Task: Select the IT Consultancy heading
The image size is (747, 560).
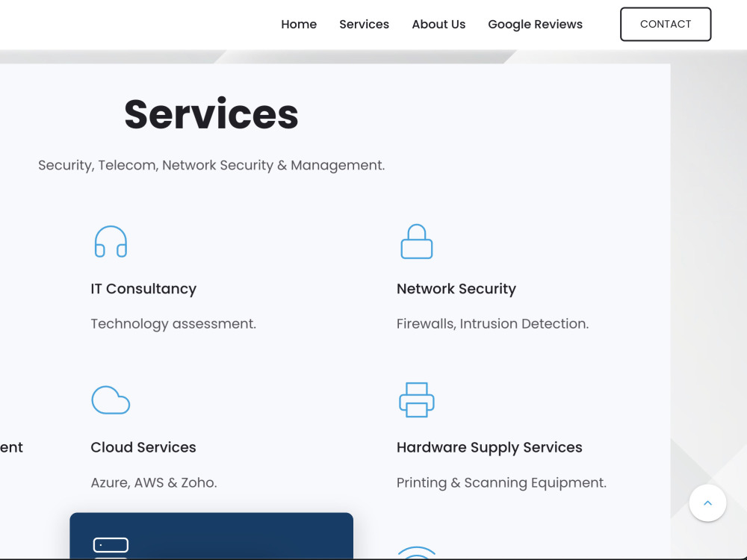Action: pos(143,289)
